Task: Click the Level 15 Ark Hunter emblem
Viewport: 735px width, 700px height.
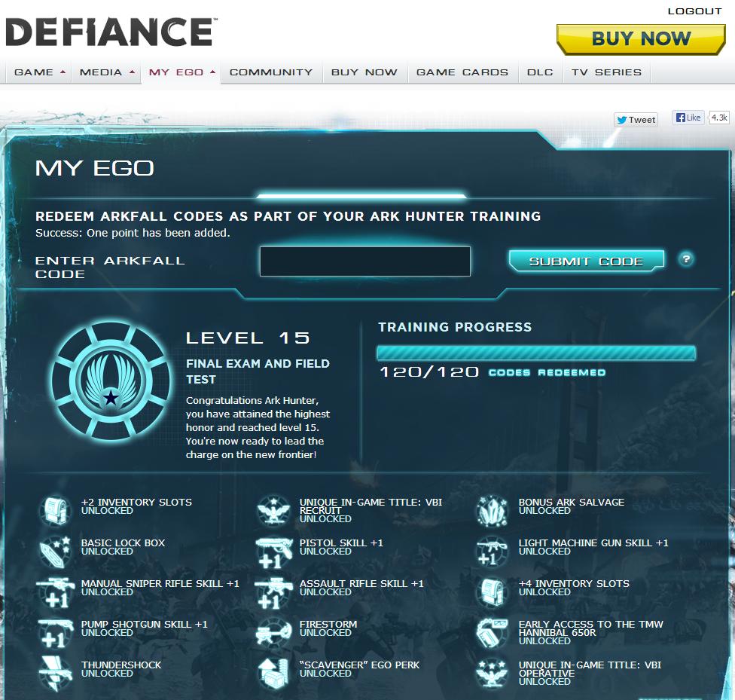Action: coord(111,381)
